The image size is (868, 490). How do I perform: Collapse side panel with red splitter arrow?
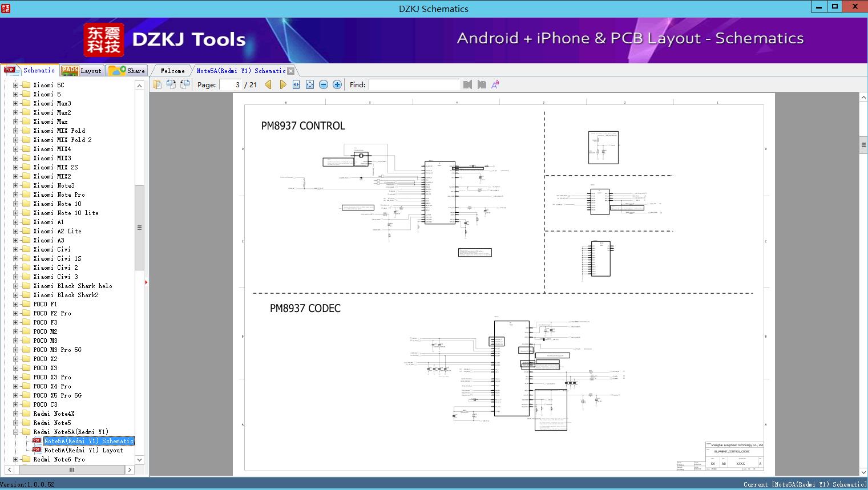pos(146,282)
